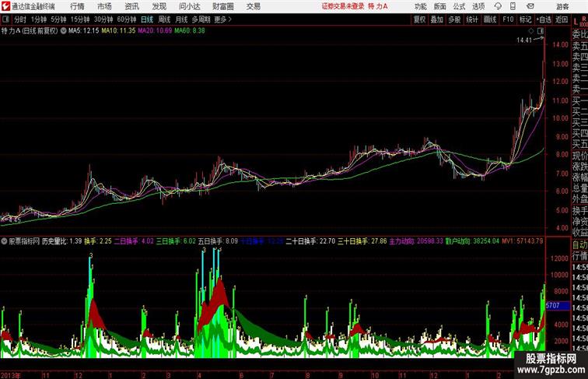Open the 多周期 multi-period view
The image size is (588, 379).
pyautogui.click(x=201, y=19)
